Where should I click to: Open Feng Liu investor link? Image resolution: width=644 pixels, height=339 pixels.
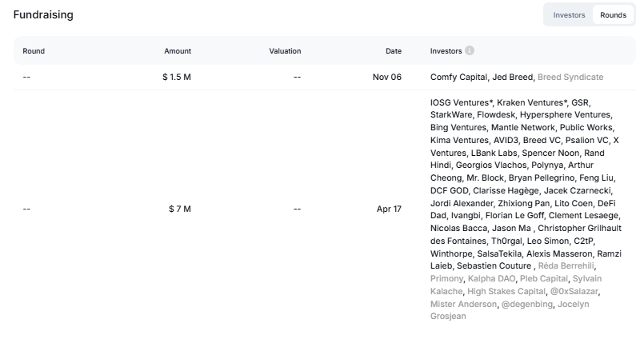[596, 178]
